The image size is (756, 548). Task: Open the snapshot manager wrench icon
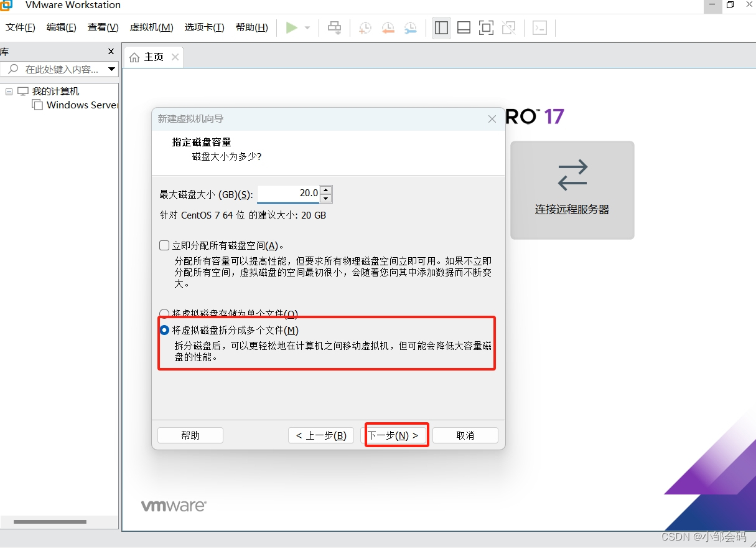(411, 27)
